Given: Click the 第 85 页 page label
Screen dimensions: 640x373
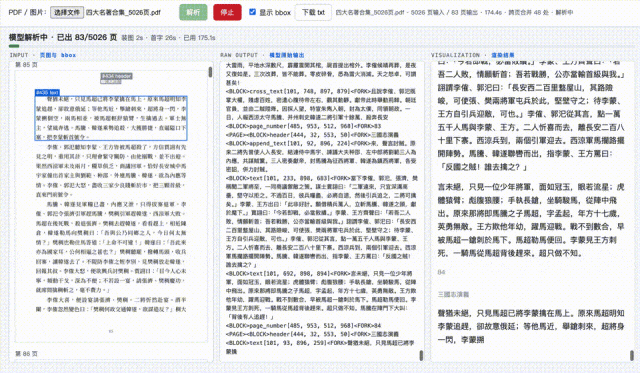Looking at the screenshot, I should [26, 65].
